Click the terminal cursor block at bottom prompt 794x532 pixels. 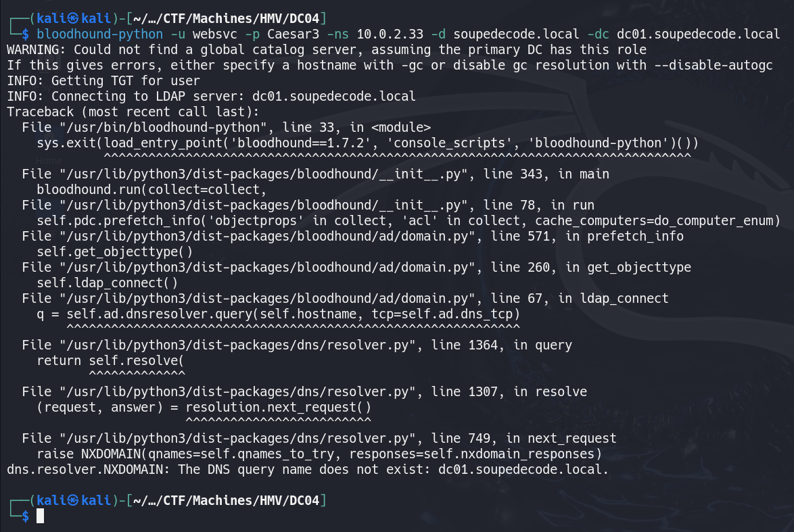click(41, 516)
